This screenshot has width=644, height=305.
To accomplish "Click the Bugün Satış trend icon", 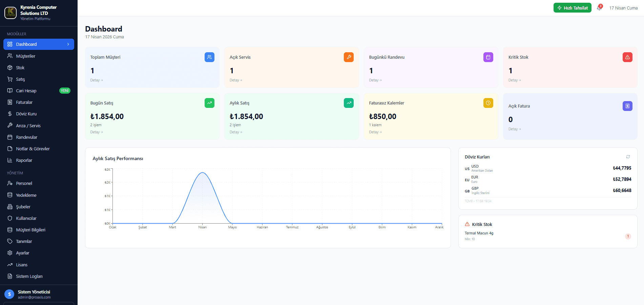I will pos(209,103).
